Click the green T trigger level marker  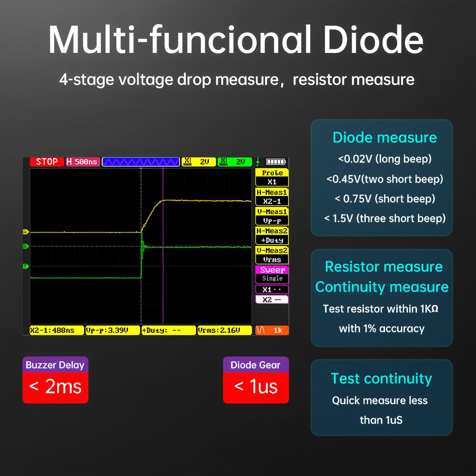[x=26, y=266]
